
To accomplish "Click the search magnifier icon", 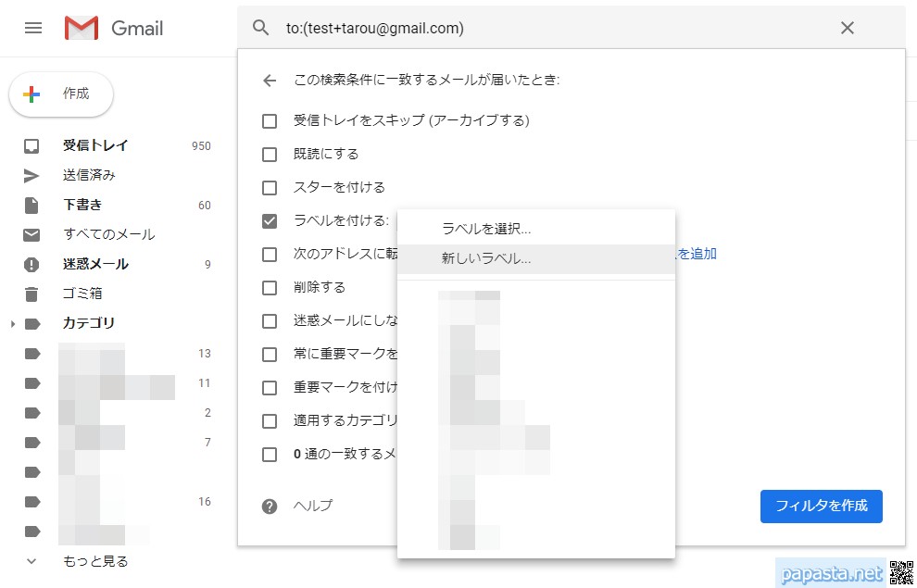I will point(261,28).
